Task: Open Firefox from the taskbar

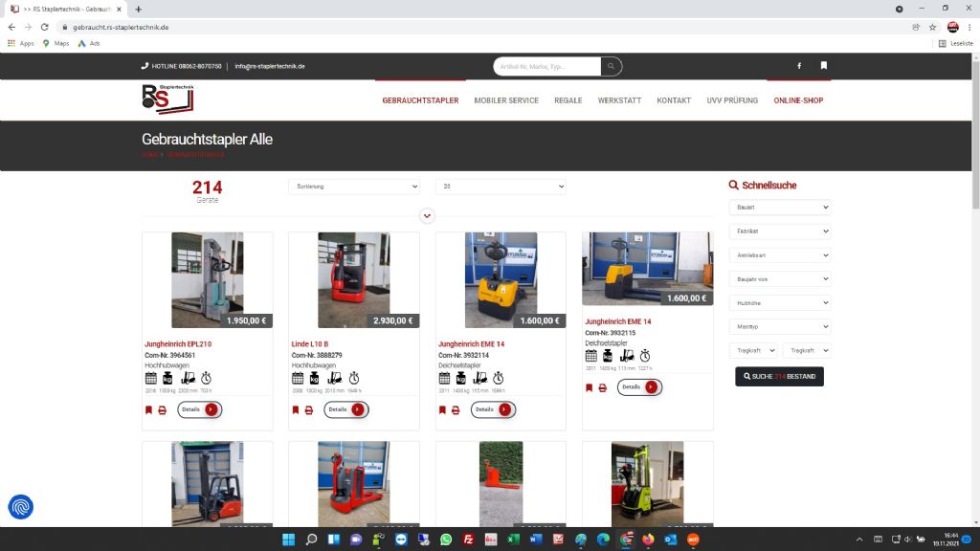Action: (648, 540)
